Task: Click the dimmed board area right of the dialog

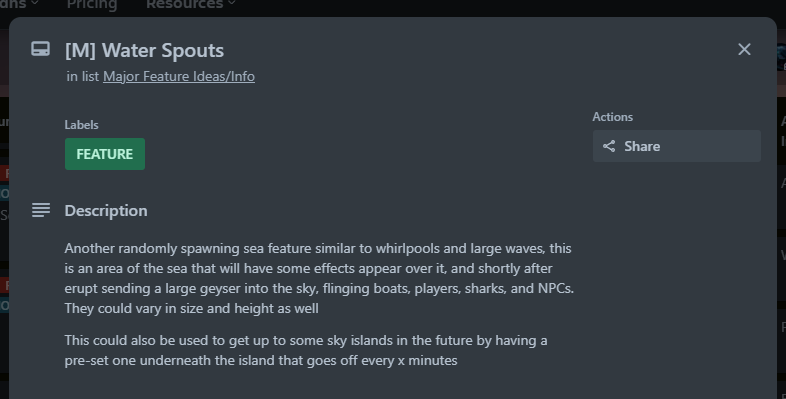Action: [781, 201]
